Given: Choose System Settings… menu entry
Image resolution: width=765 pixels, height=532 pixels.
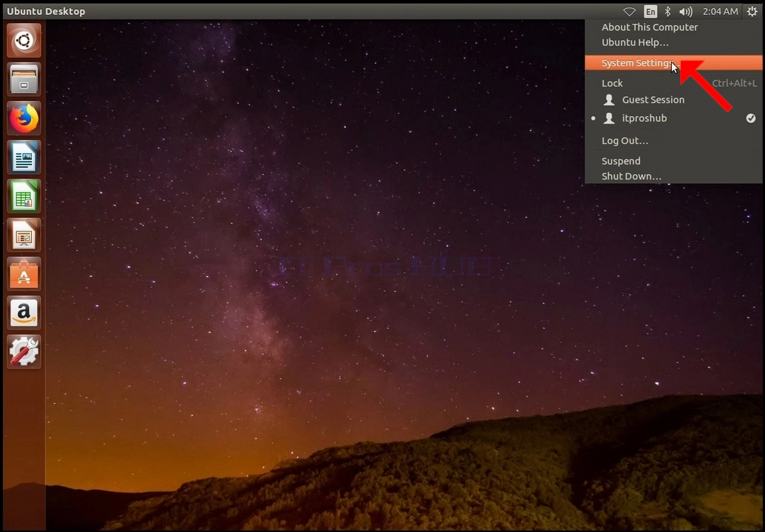Looking at the screenshot, I should pyautogui.click(x=673, y=63).
